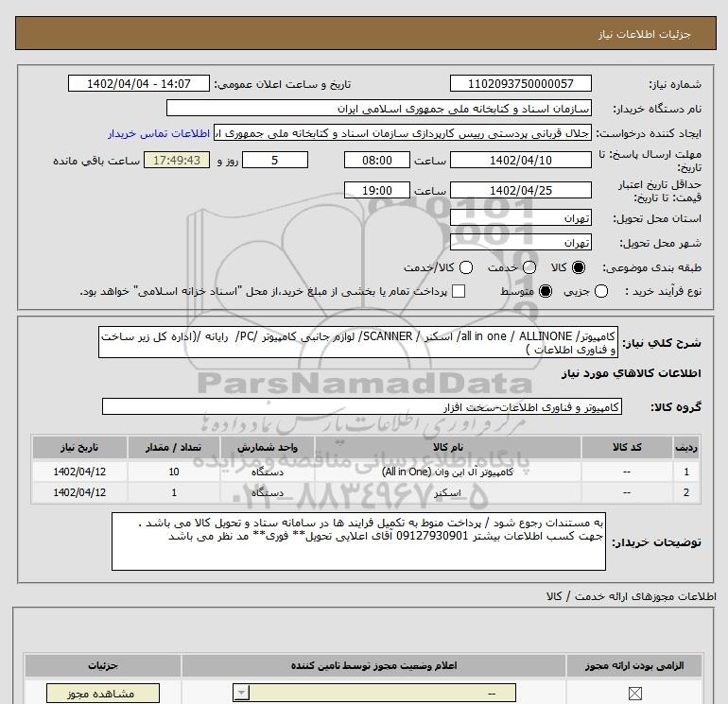The height and width of the screenshot is (704, 728).
Task: Toggle the الزامی بودن ارائه مجوز checkbox
Action: (634, 694)
